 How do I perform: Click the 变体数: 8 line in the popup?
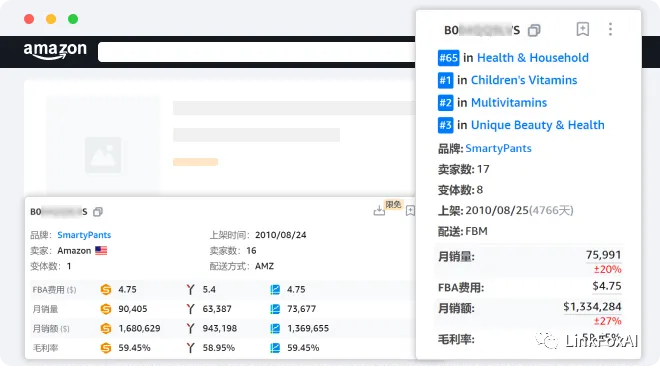tap(460, 190)
